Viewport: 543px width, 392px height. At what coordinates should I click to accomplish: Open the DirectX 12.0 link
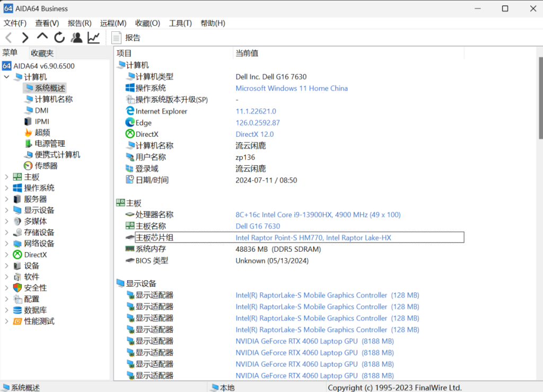[x=255, y=134]
